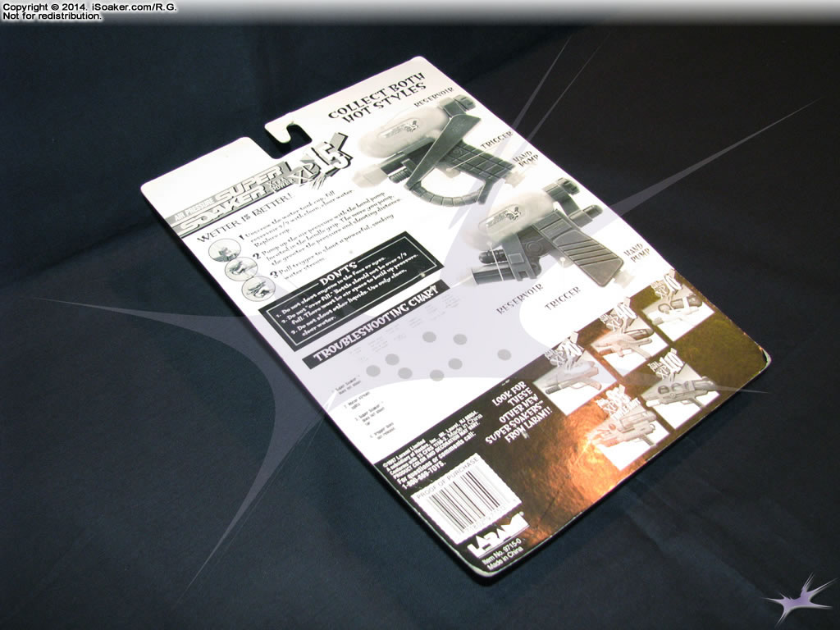Viewport: 840px width, 630px height.
Task: Click the "COLLECT BOTH HOT STYLES" heading
Action: coord(377,98)
